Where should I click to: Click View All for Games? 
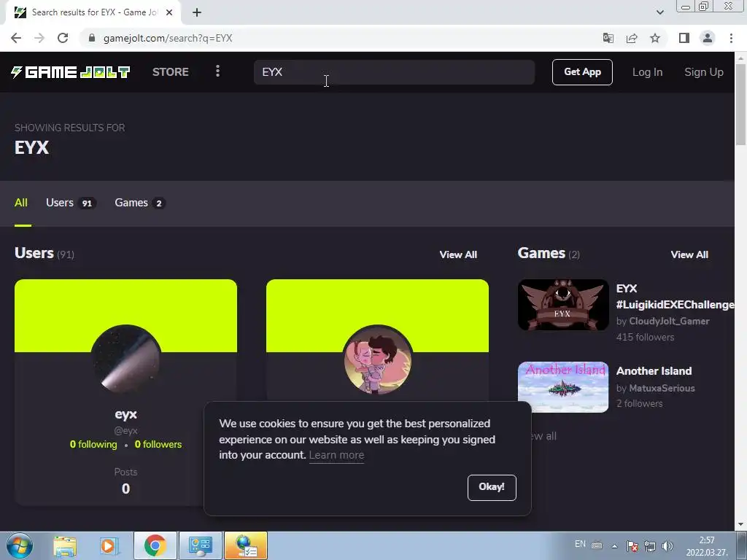(689, 254)
